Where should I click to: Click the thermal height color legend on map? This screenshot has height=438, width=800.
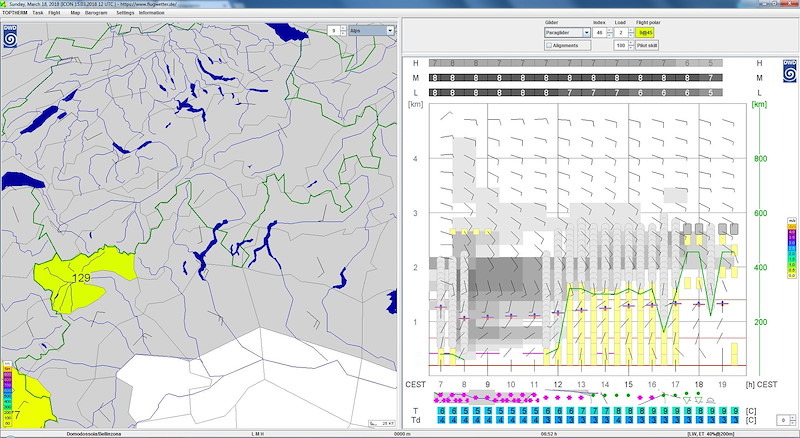pyautogui.click(x=7, y=396)
